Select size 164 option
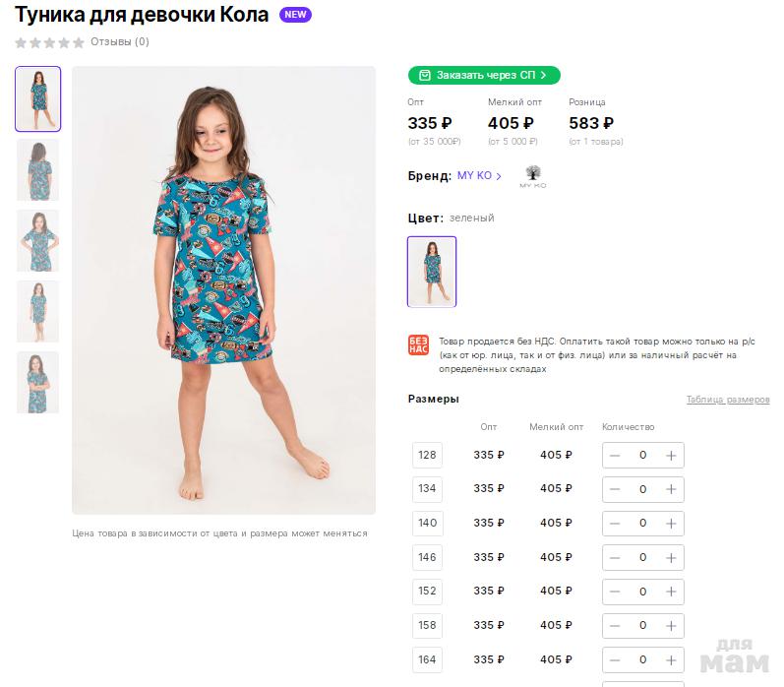This screenshot has width=784, height=687. (x=427, y=659)
